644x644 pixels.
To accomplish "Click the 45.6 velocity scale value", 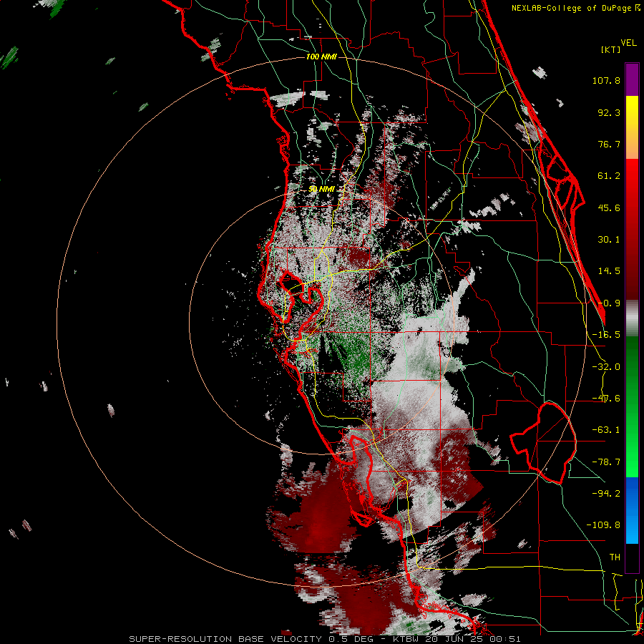I will 609,208.
